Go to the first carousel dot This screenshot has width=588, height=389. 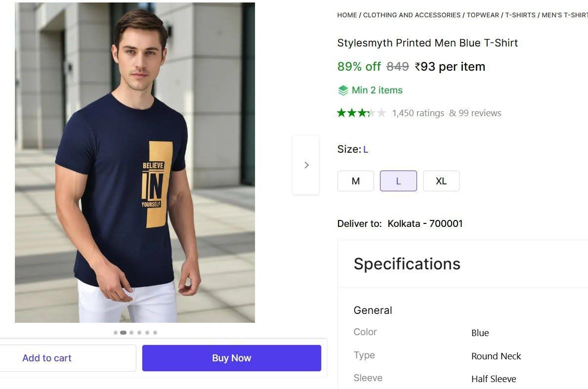[x=116, y=333]
